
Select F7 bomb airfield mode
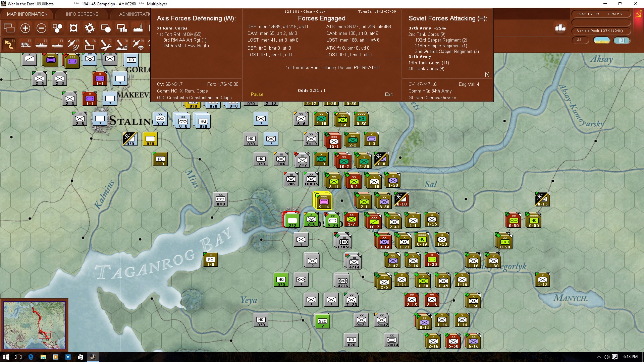point(106,44)
